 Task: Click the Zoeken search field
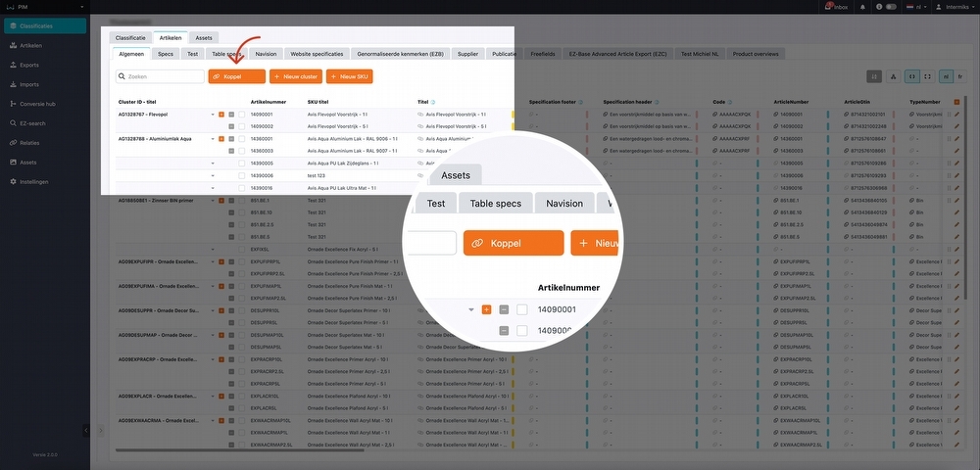coord(159,75)
